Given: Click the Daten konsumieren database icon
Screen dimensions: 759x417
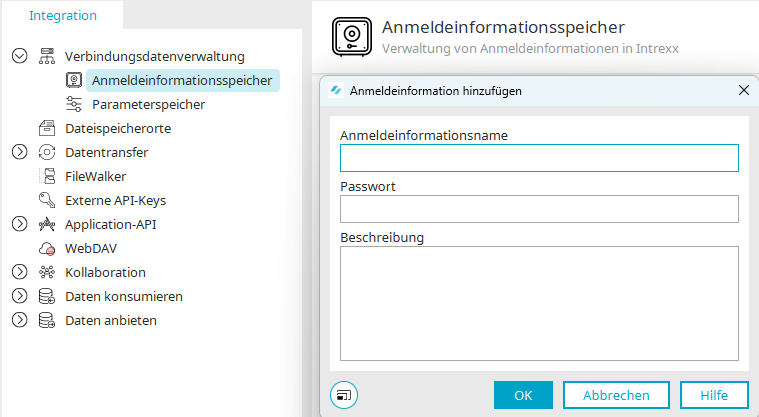Looking at the screenshot, I should tap(47, 296).
